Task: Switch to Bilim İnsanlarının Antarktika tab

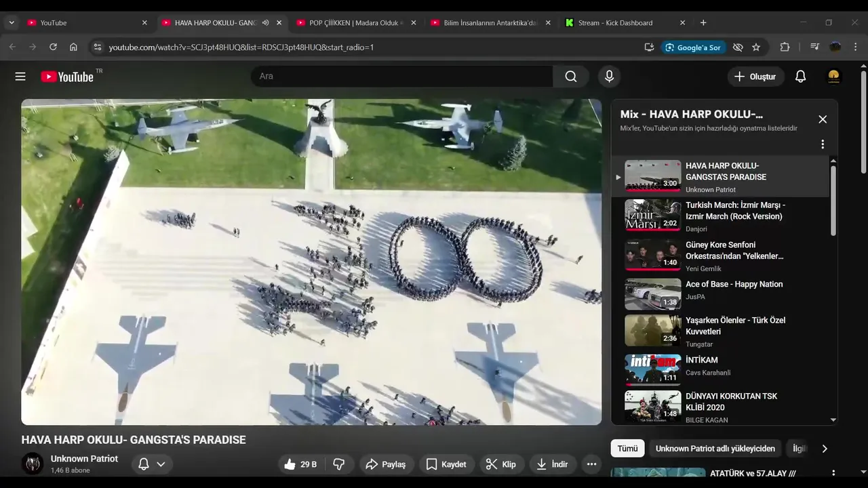Action: click(x=491, y=22)
